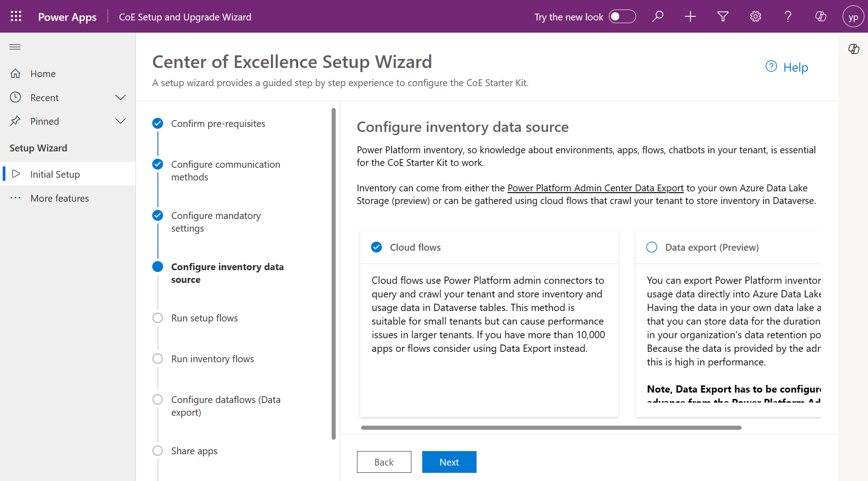The width and height of the screenshot is (868, 481).
Task: Collapse the navigation pane with the hamburger icon
Action: (15, 47)
